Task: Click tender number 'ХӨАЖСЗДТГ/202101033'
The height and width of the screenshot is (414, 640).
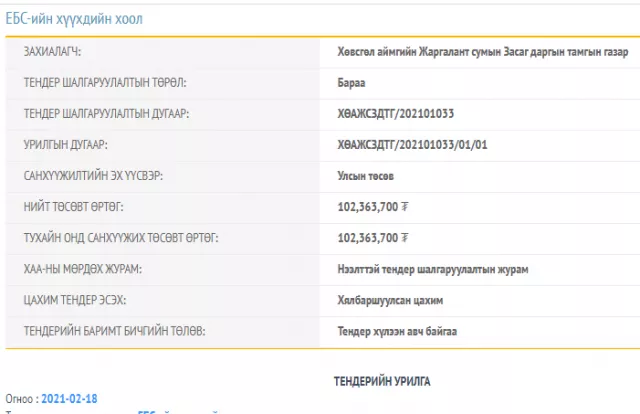Action: tap(396, 114)
